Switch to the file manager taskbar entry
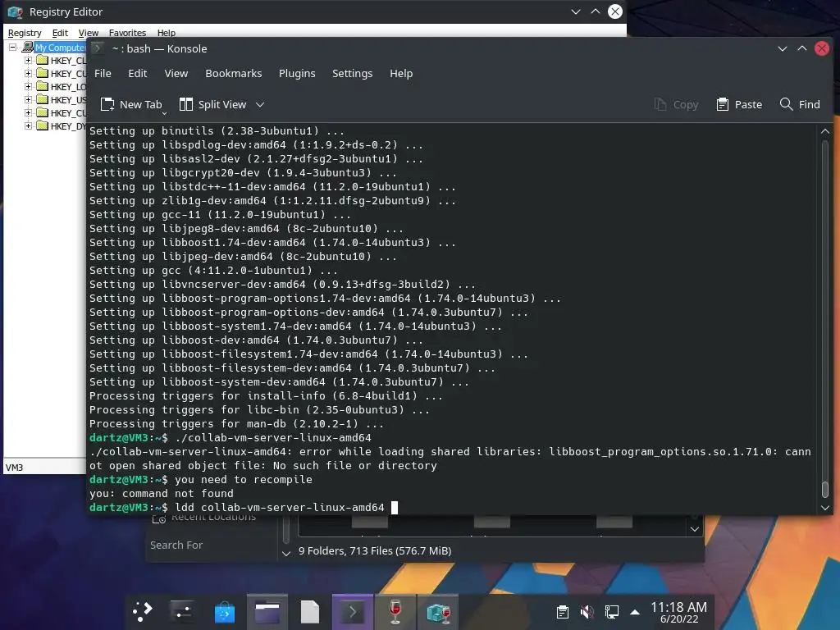The height and width of the screenshot is (630, 840). point(267,611)
